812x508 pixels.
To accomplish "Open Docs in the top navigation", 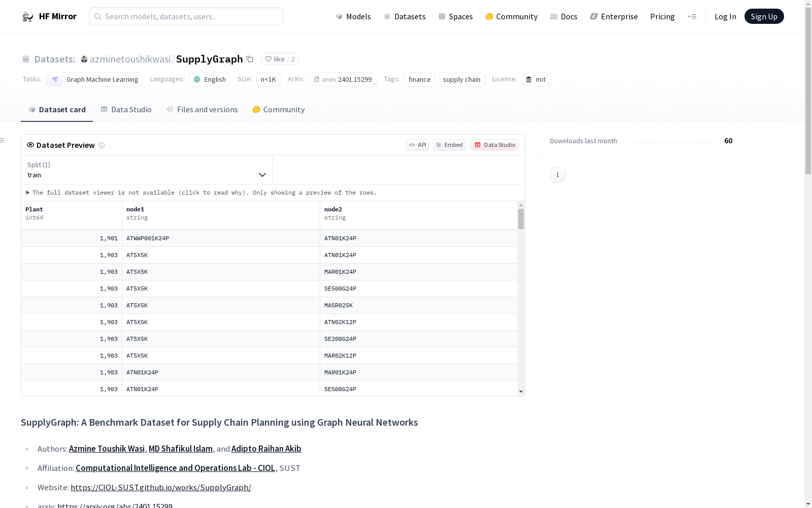I will coord(564,16).
